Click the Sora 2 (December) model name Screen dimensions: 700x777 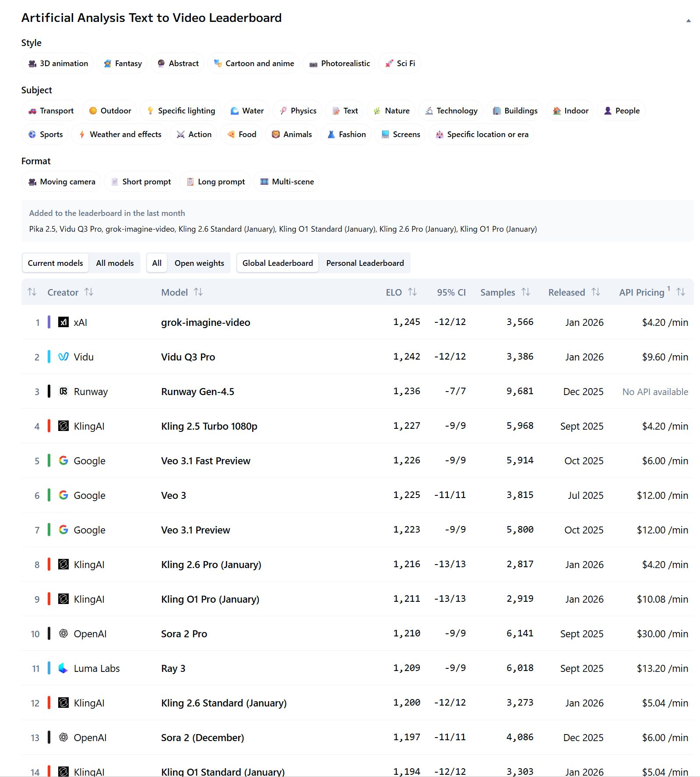point(203,738)
